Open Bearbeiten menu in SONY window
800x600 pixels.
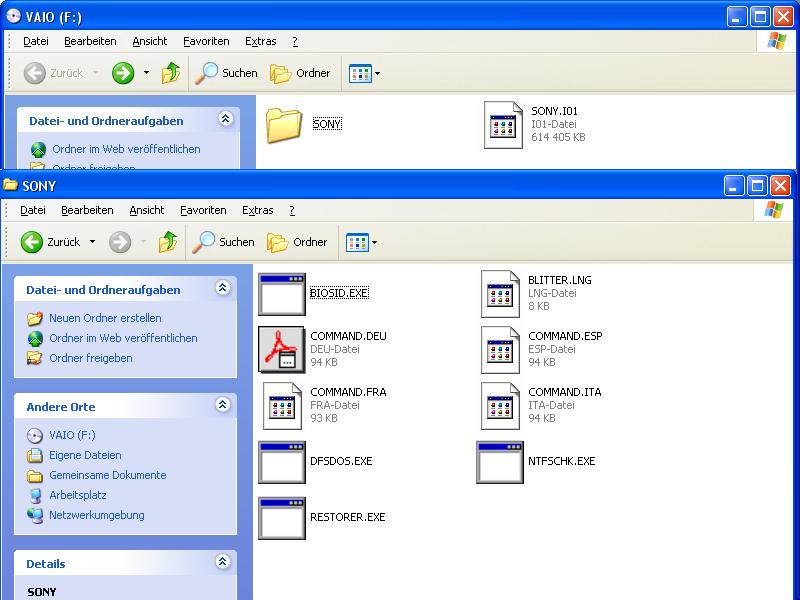[x=87, y=210]
